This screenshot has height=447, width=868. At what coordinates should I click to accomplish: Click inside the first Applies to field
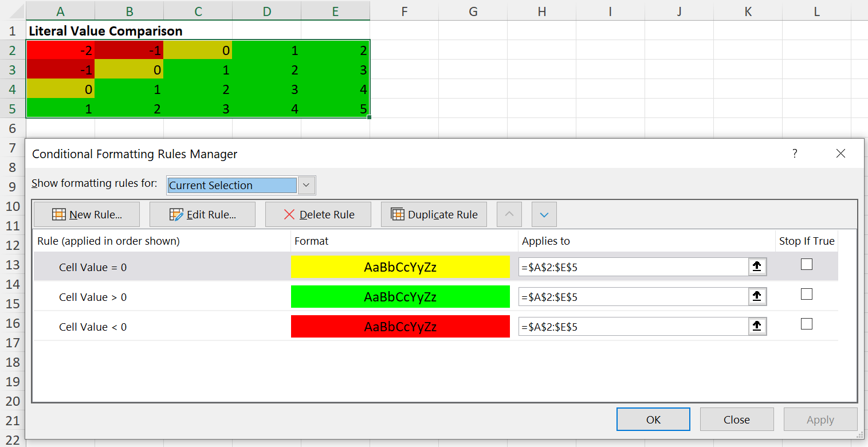[630, 266]
